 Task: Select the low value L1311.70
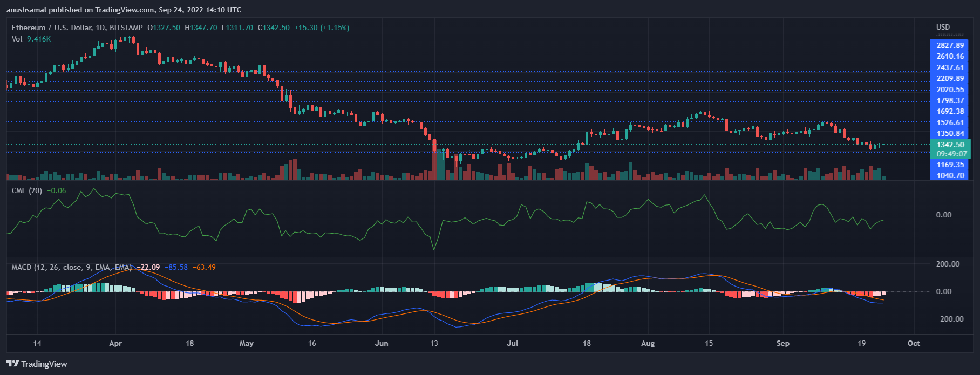click(x=237, y=28)
